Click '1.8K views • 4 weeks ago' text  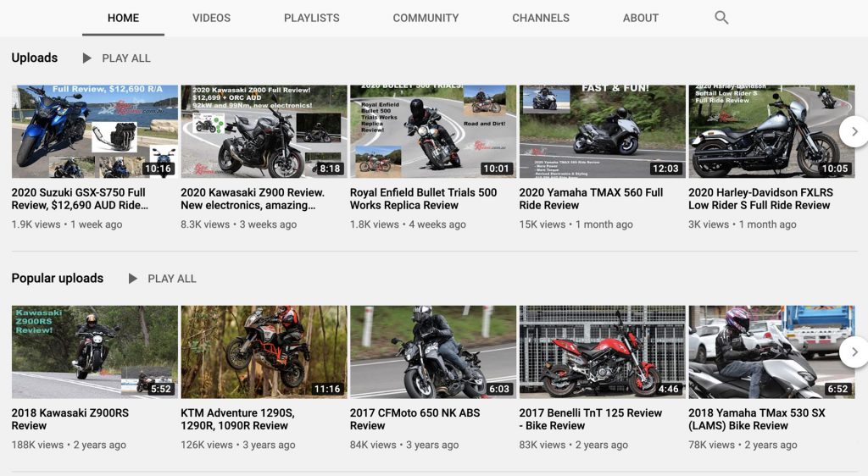408,224
